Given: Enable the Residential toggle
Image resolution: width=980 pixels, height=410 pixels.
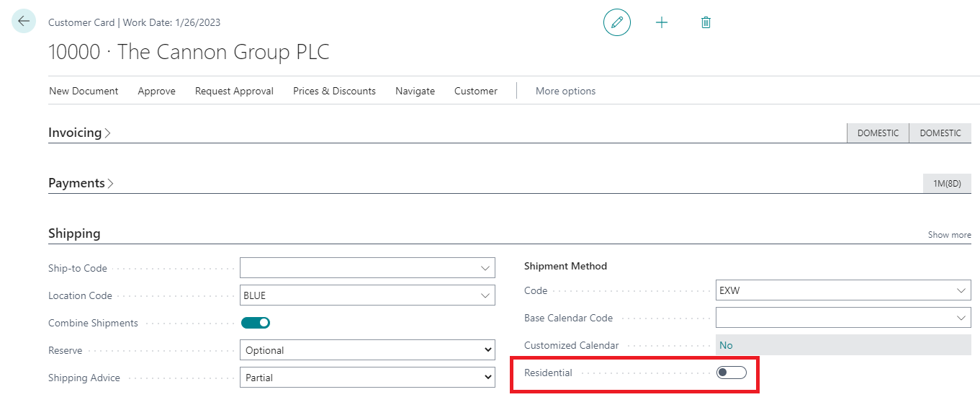Looking at the screenshot, I should [732, 373].
